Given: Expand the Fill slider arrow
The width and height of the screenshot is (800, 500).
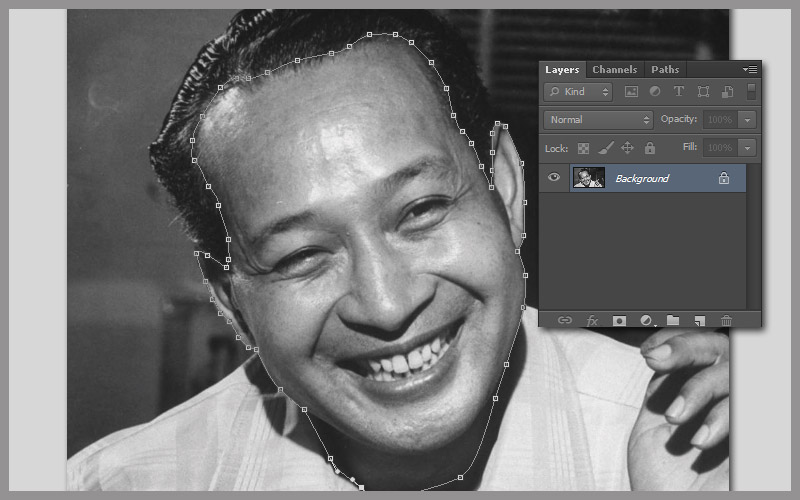Looking at the screenshot, I should [747, 148].
